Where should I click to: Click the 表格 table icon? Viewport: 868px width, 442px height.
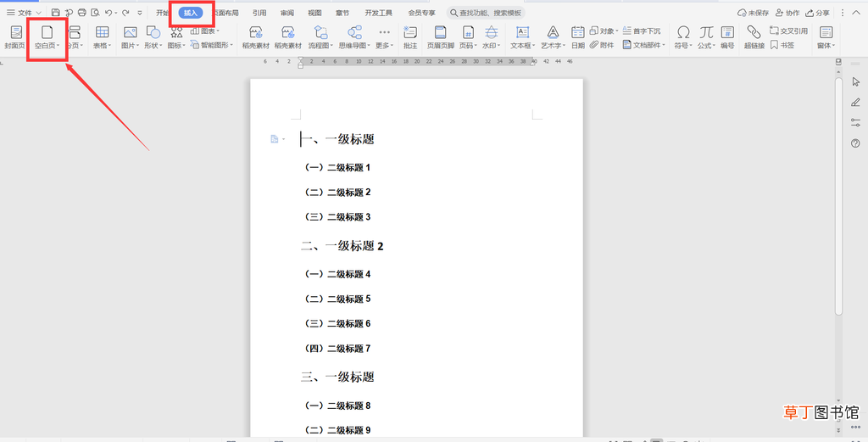click(103, 32)
